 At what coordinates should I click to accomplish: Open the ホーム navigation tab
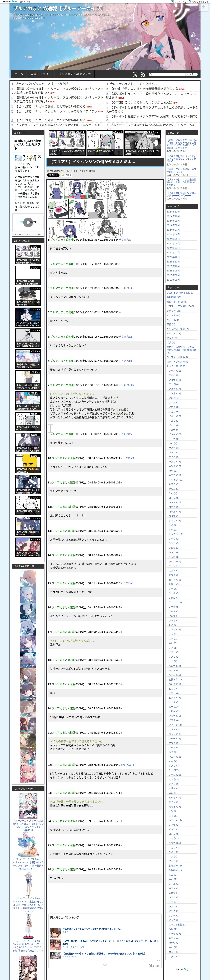point(19,74)
